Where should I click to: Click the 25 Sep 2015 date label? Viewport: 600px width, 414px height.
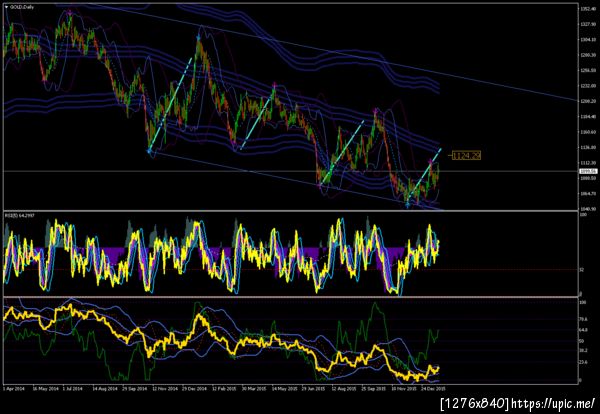[374, 388]
